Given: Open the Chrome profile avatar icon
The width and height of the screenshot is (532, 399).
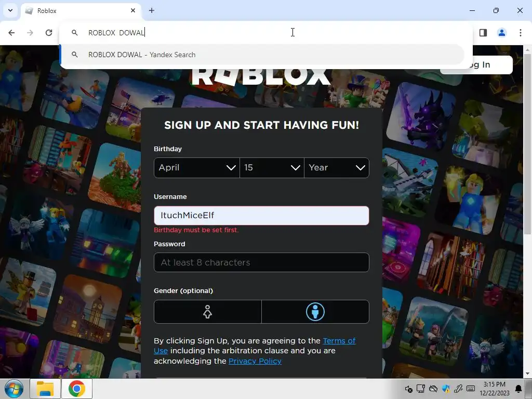Looking at the screenshot, I should coord(502,33).
